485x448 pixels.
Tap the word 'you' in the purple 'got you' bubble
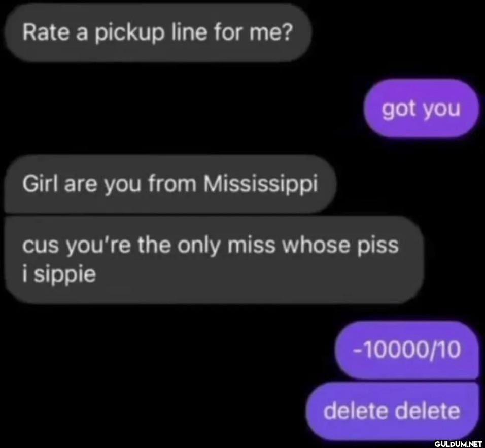click(442, 110)
